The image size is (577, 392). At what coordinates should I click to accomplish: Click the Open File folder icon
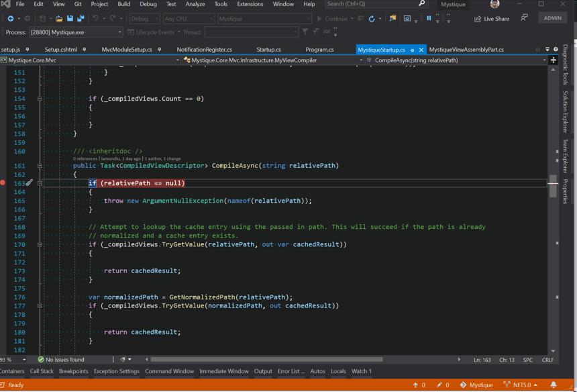pyautogui.click(x=59, y=18)
